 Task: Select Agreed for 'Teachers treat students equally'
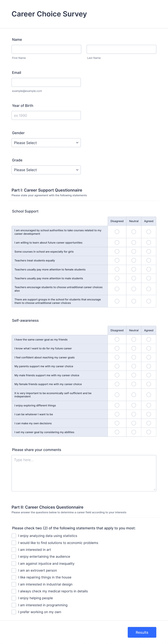pyautogui.click(x=148, y=260)
